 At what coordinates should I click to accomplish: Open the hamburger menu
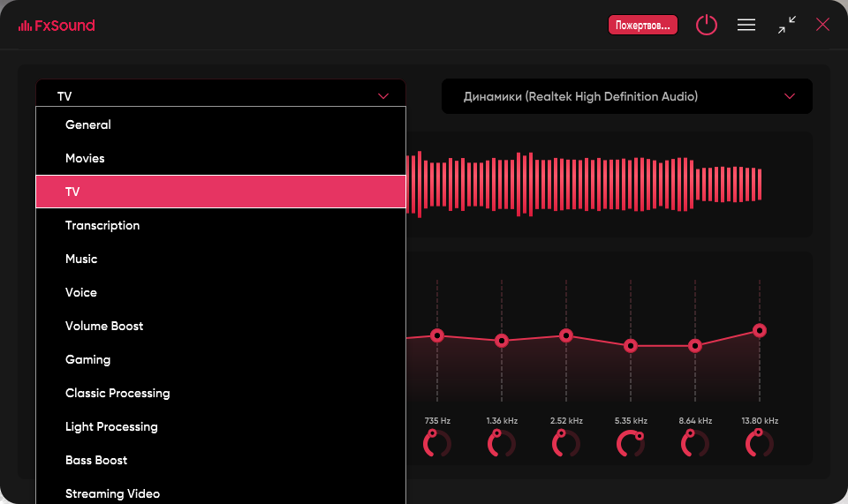746,25
